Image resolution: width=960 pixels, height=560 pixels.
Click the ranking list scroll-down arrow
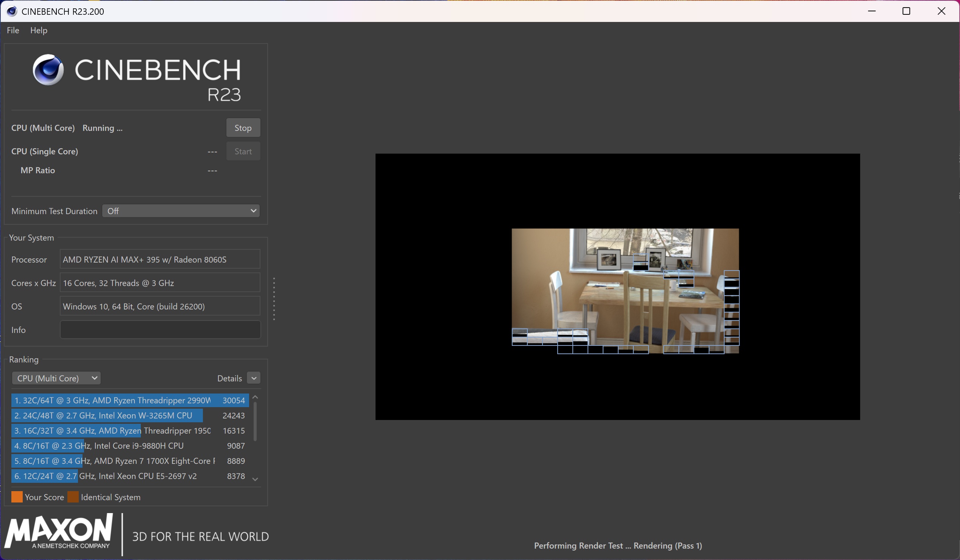tap(255, 479)
